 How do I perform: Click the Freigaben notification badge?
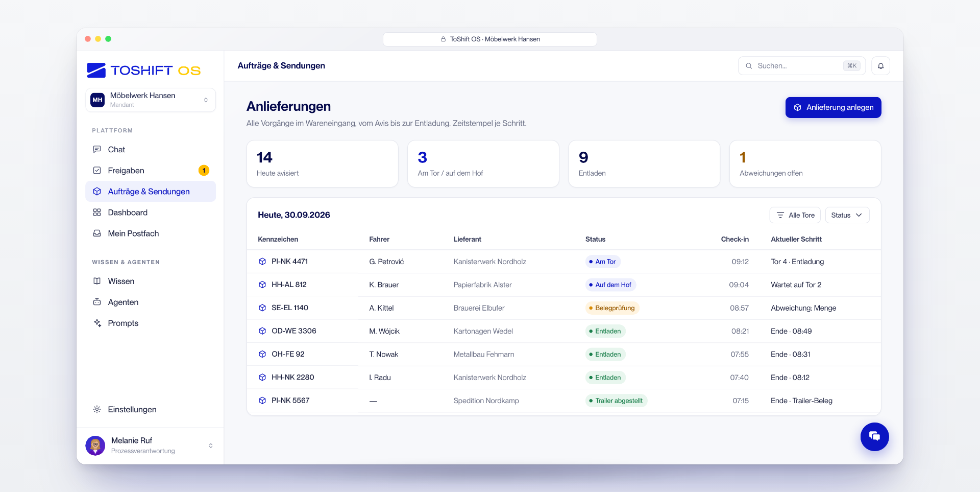point(204,171)
